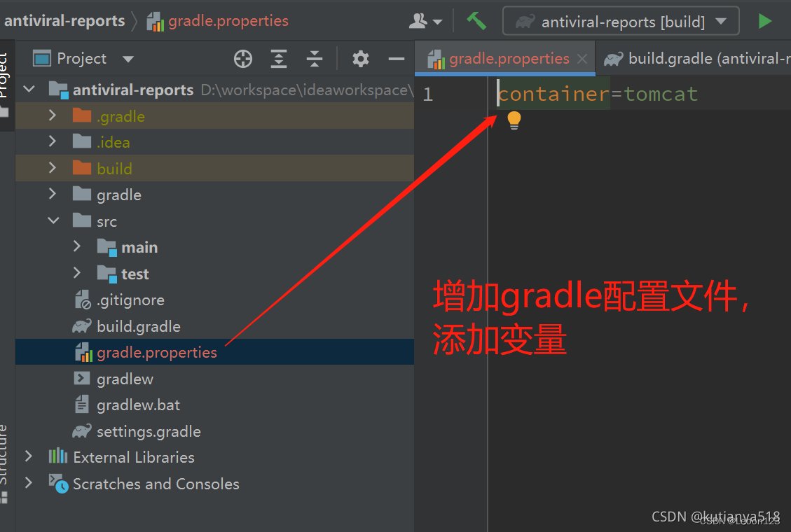Expand External Libraries node

(29, 457)
